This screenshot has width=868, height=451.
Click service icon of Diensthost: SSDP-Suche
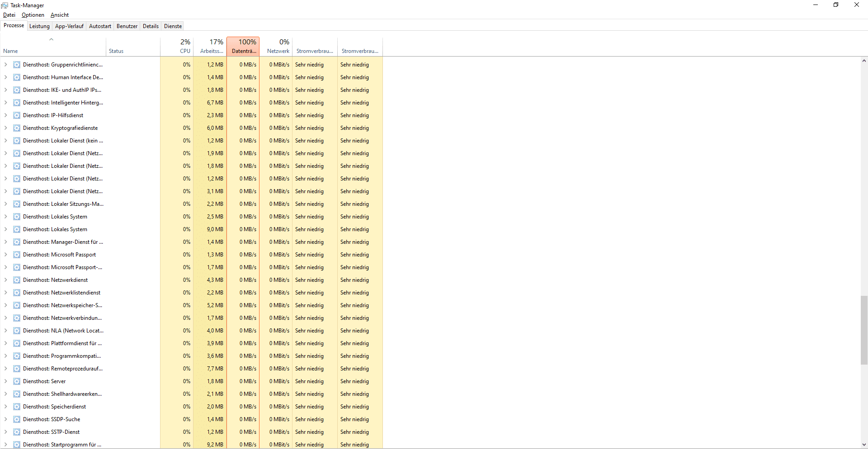(x=17, y=419)
